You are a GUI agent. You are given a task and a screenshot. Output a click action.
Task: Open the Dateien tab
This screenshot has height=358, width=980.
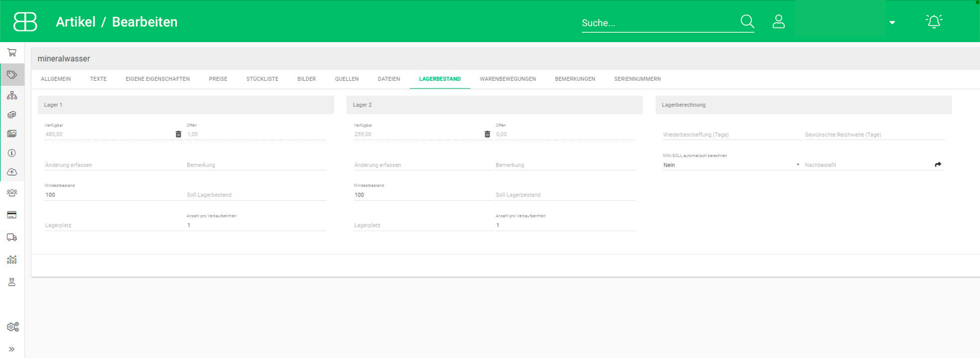point(389,79)
